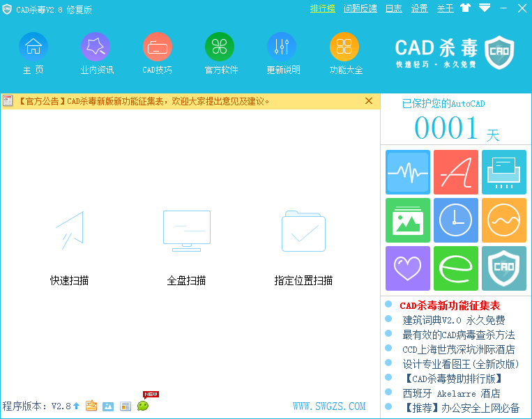The height and width of the screenshot is (419, 532).
Task: Click the orange envelope icon in status bar
Action: tap(91, 406)
